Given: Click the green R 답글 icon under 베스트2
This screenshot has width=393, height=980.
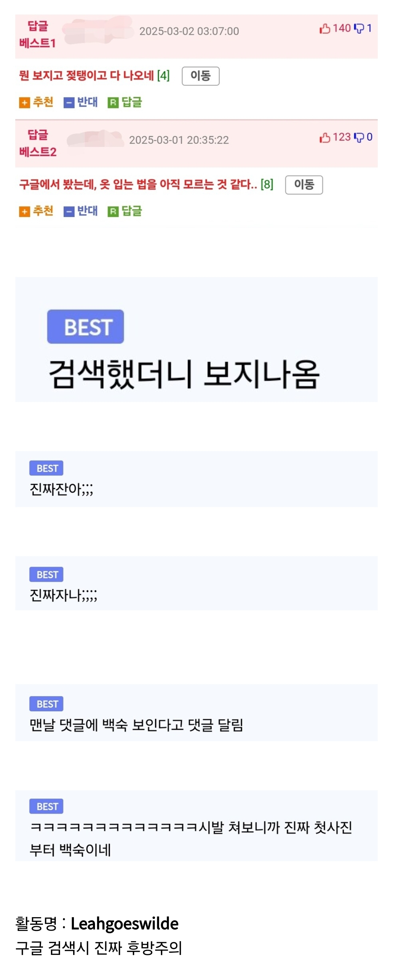Looking at the screenshot, I should 113,212.
